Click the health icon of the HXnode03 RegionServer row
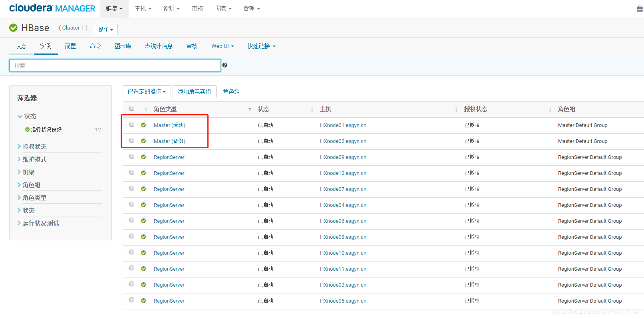 click(143, 285)
